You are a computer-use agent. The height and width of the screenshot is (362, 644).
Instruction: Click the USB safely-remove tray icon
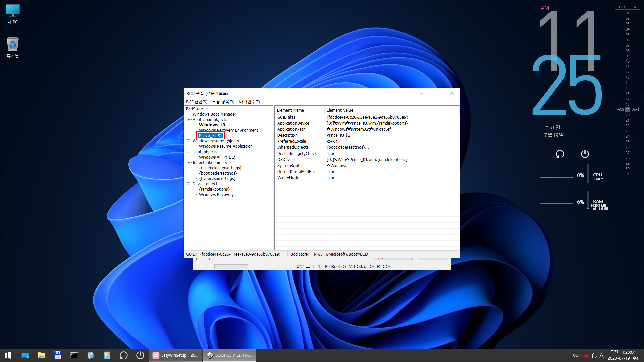[x=594, y=355]
